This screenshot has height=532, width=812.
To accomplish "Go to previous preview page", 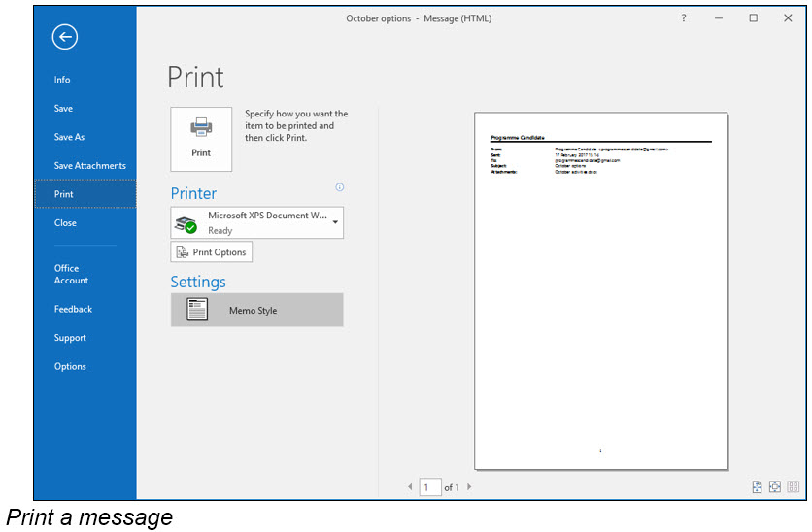I will 410,487.
